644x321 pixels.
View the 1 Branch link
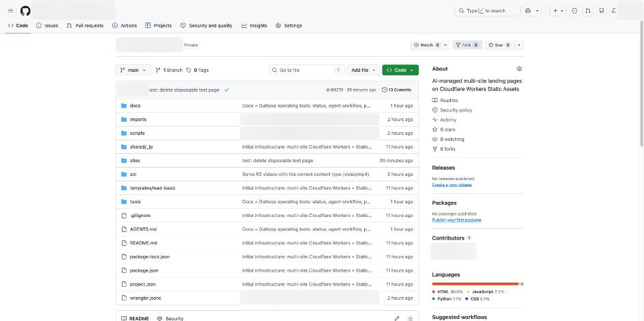click(169, 70)
